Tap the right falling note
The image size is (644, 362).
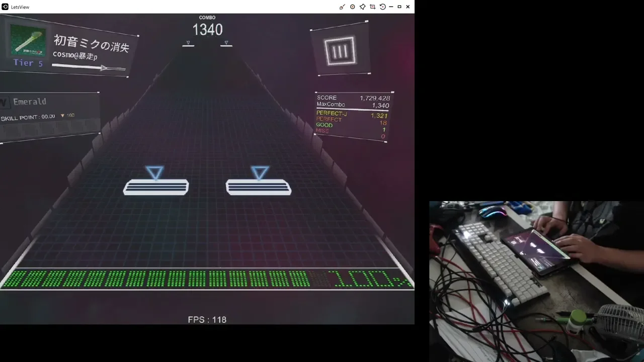tap(259, 187)
